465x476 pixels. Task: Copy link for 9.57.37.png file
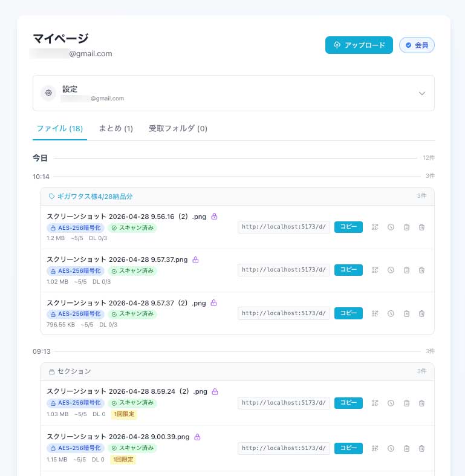[x=348, y=270]
